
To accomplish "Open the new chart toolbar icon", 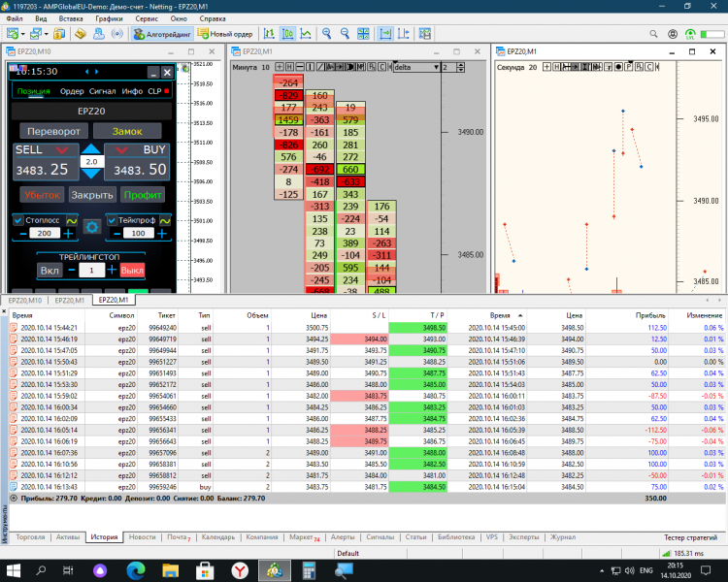I will click(x=13, y=34).
